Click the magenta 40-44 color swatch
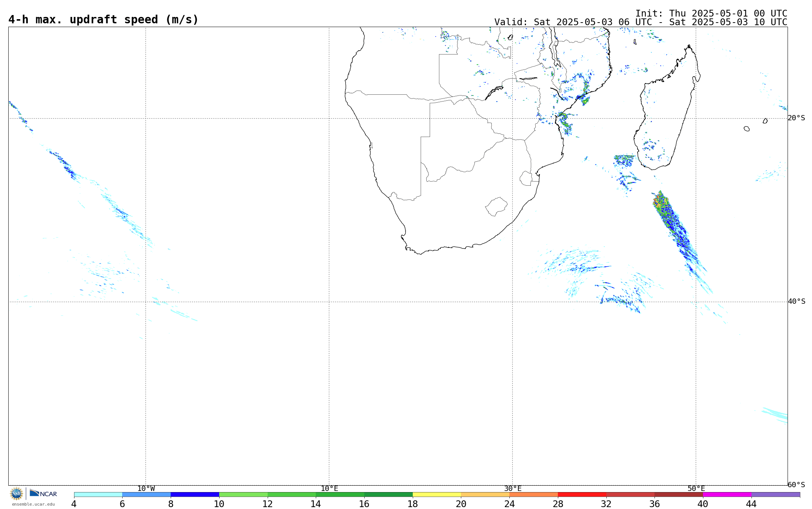 (727, 495)
